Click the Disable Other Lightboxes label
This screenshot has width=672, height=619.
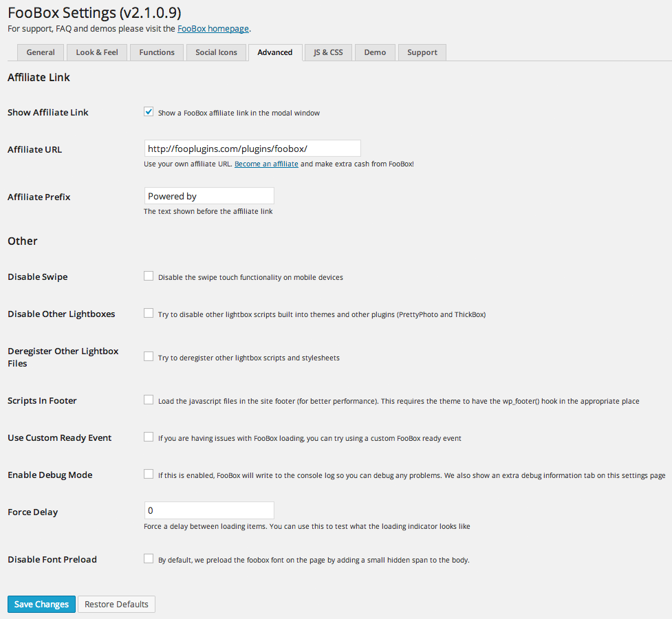coord(61,314)
